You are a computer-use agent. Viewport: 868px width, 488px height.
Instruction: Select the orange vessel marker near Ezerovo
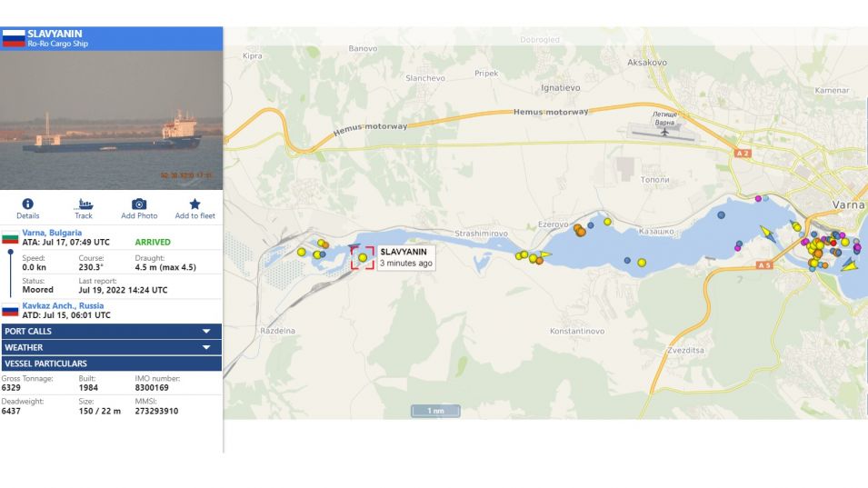click(580, 231)
